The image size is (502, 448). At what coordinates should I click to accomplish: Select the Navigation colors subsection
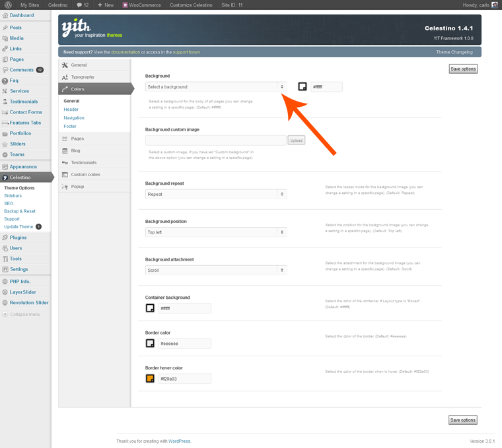[x=74, y=118]
